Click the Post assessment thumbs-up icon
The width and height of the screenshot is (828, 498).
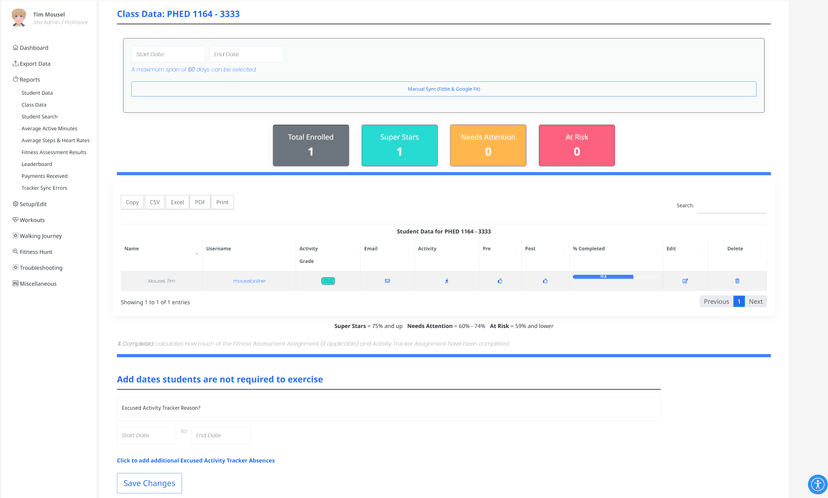coord(545,281)
